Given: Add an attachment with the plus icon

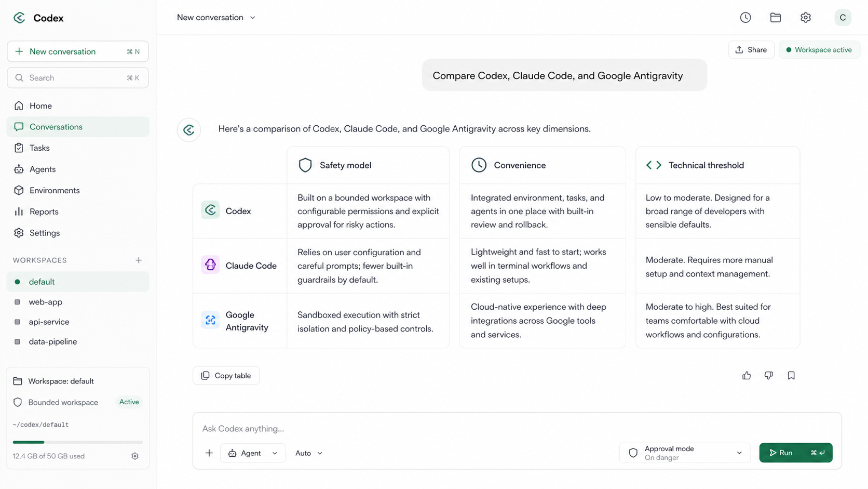Looking at the screenshot, I should (209, 453).
